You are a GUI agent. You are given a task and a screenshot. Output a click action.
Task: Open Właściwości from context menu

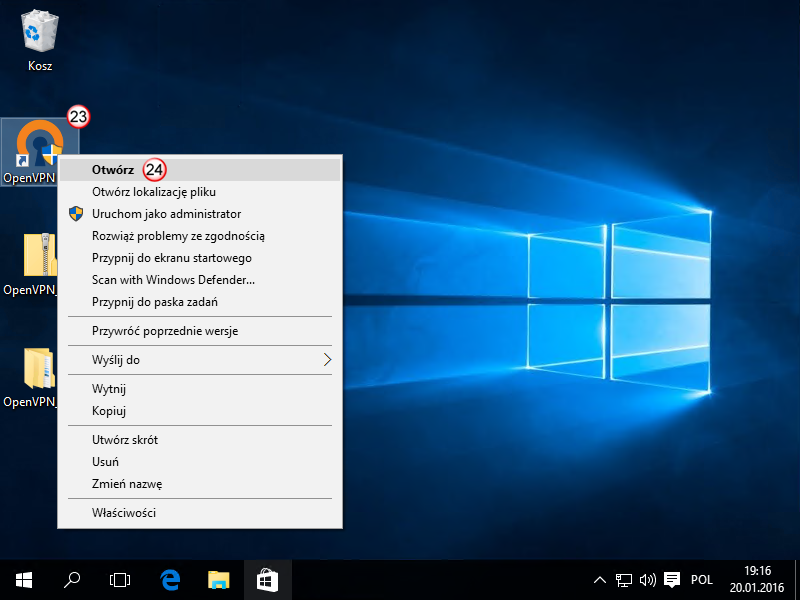(x=200, y=513)
